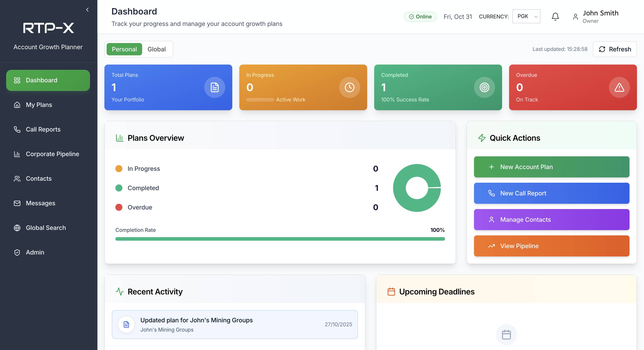644x350 pixels.
Task: Click the Overdue warning triangle icon
Action: pos(619,87)
